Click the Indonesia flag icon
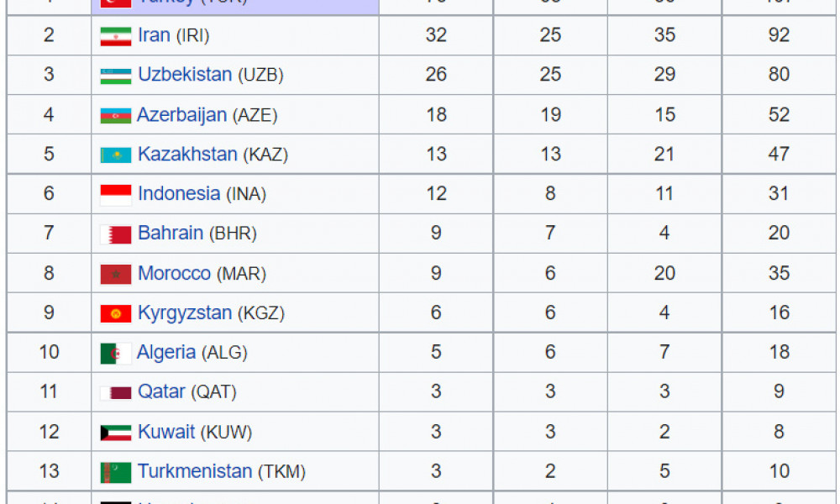Screen dimensions: 840x504 pyautogui.click(x=116, y=195)
